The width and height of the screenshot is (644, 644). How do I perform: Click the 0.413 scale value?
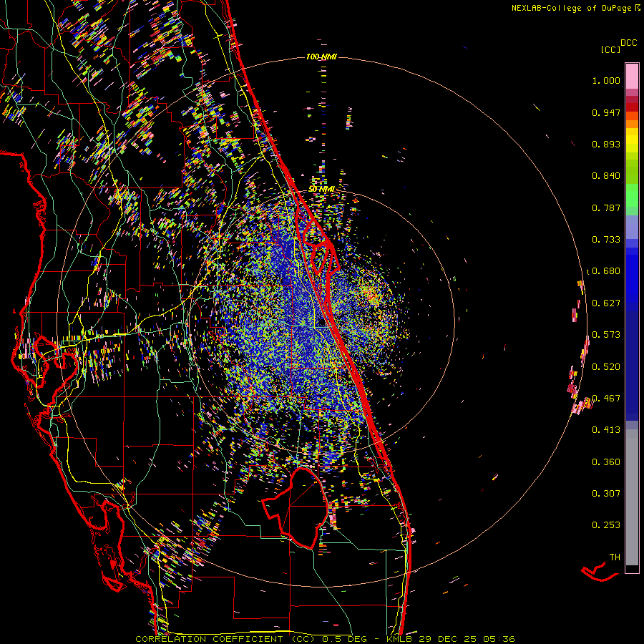tap(606, 430)
